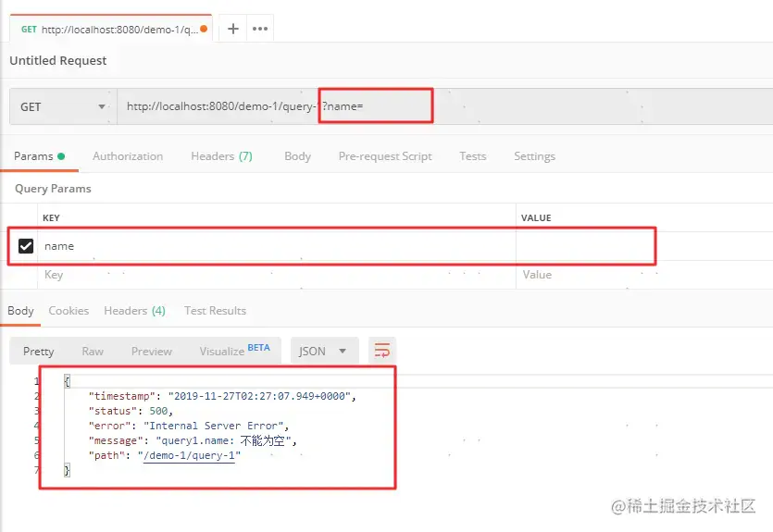Open the GET method dropdown
Image resolution: width=773 pixels, height=532 pixels.
[x=63, y=106]
